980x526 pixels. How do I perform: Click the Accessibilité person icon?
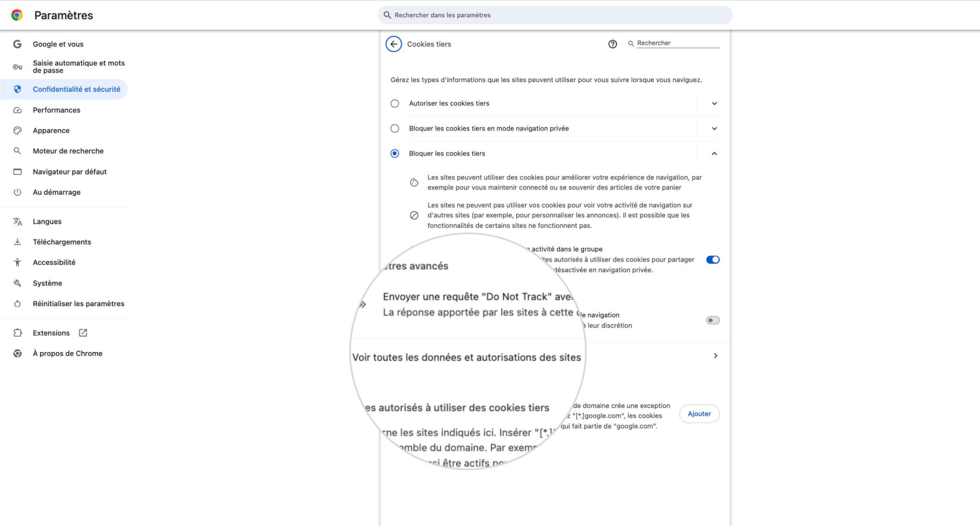point(17,263)
